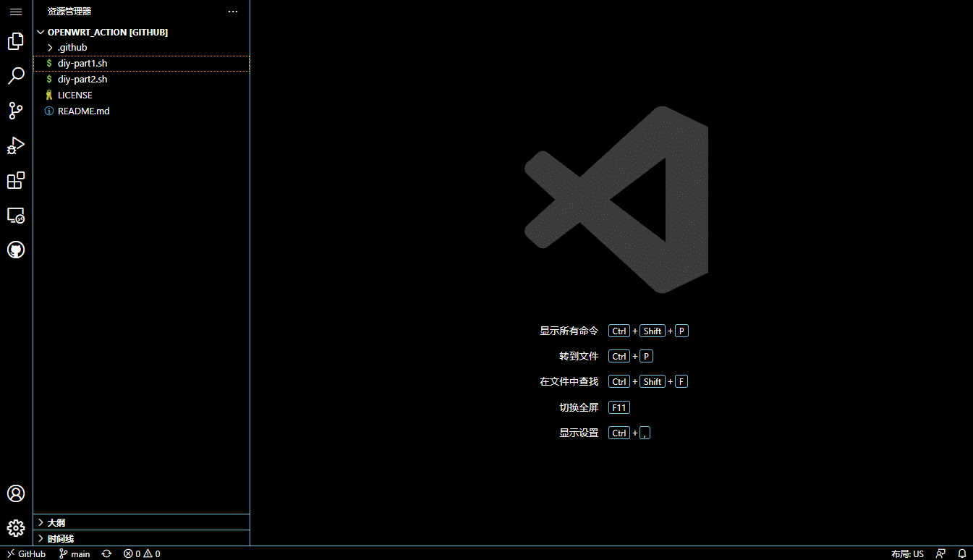
Task: Open the Accounts menu
Action: tap(16, 493)
